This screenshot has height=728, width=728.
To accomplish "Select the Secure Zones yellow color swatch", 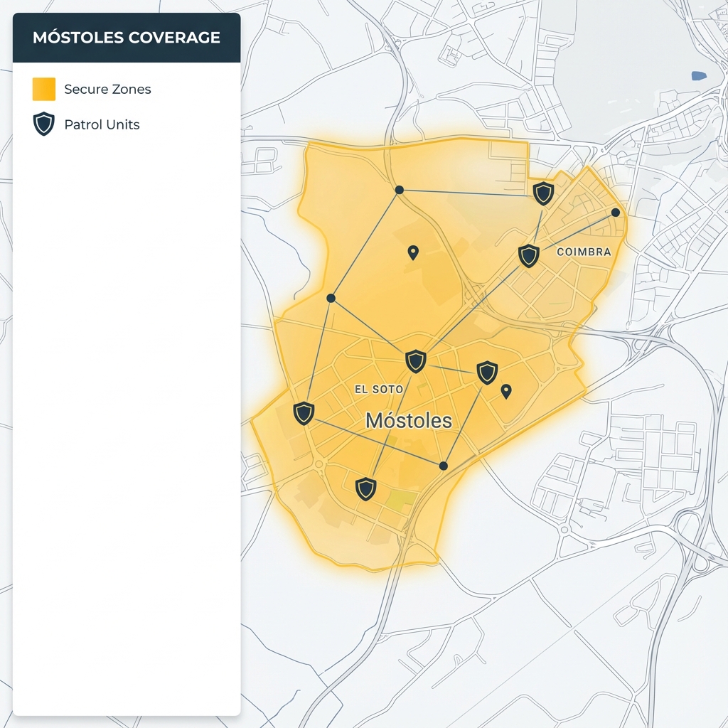I will [43, 88].
